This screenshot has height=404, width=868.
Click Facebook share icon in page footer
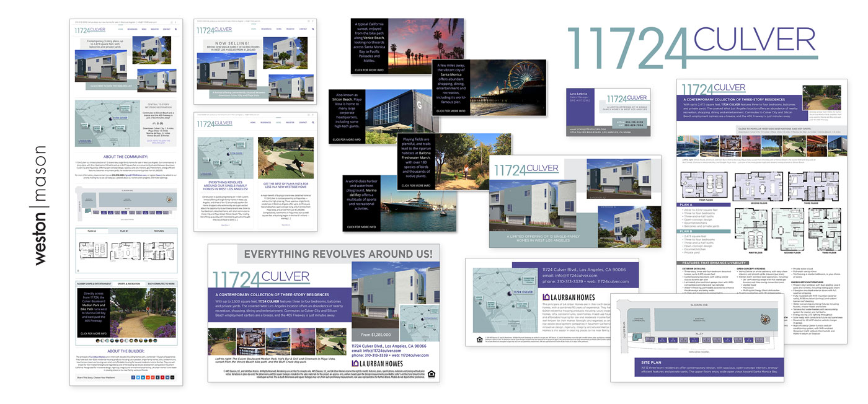[134, 377]
